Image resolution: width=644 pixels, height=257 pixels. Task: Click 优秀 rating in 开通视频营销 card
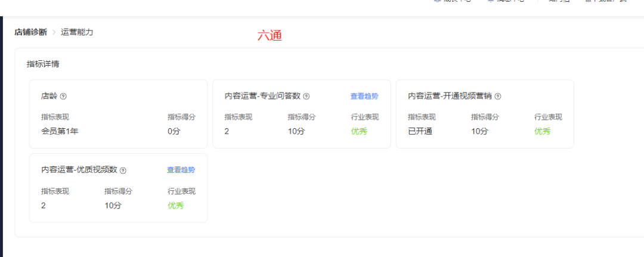click(542, 132)
